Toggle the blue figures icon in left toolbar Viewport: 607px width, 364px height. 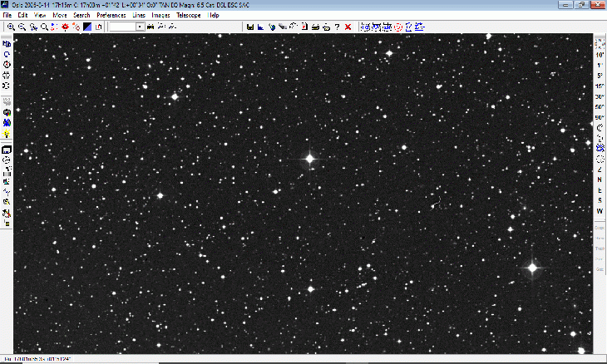(x=7, y=123)
